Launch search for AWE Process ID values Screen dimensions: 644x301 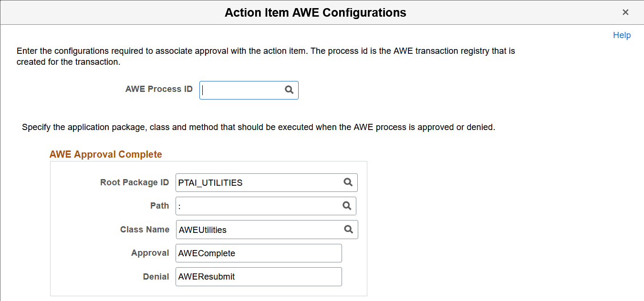click(289, 90)
